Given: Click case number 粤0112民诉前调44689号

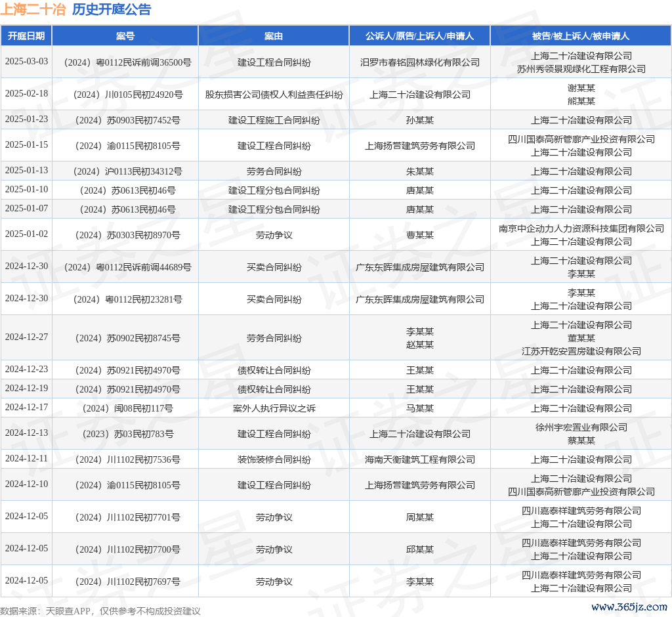Looking at the screenshot, I should [127, 268].
